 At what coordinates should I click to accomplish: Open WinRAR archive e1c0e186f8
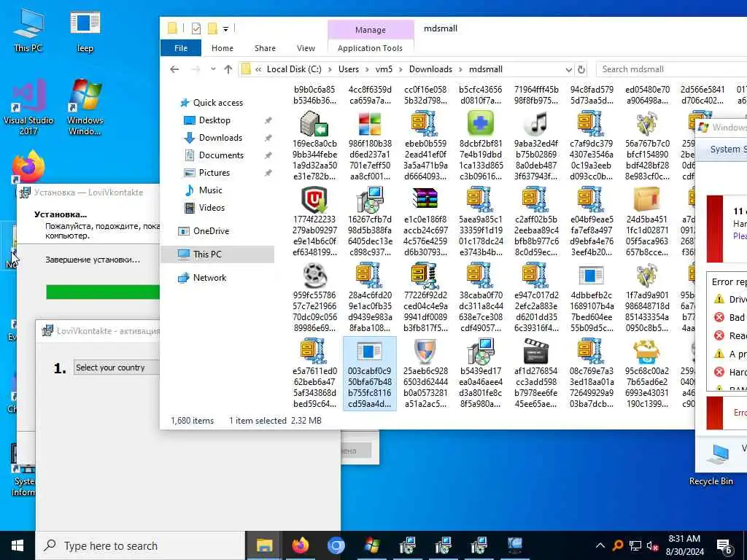point(425,222)
